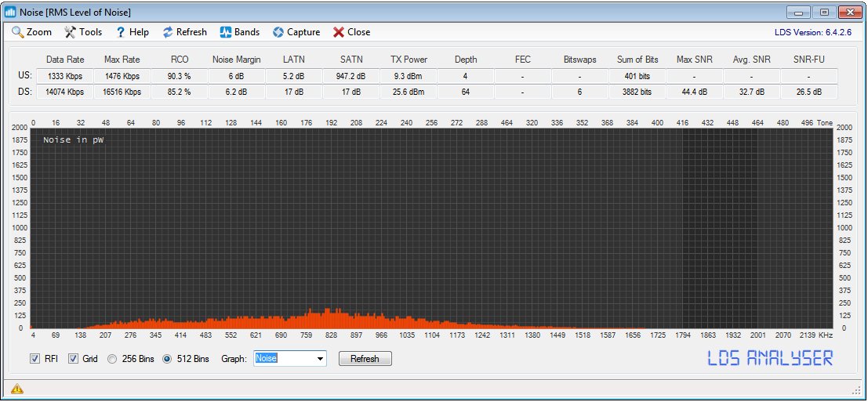The width and height of the screenshot is (868, 402).
Task: Expand the Graph dropdown arrow
Action: (x=320, y=359)
